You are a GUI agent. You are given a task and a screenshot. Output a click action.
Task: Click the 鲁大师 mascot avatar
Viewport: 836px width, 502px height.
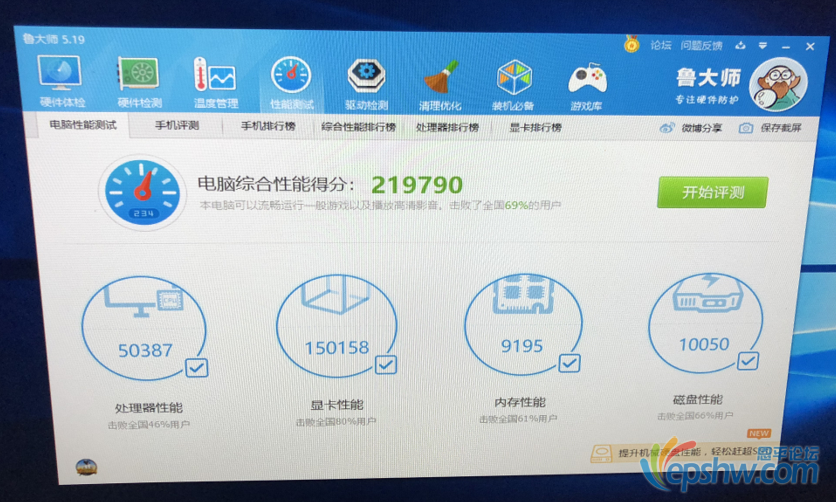778,85
